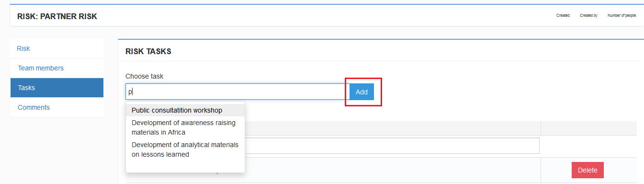644x184 pixels.
Task: Click the filter text box in the table
Action: [x=392, y=146]
